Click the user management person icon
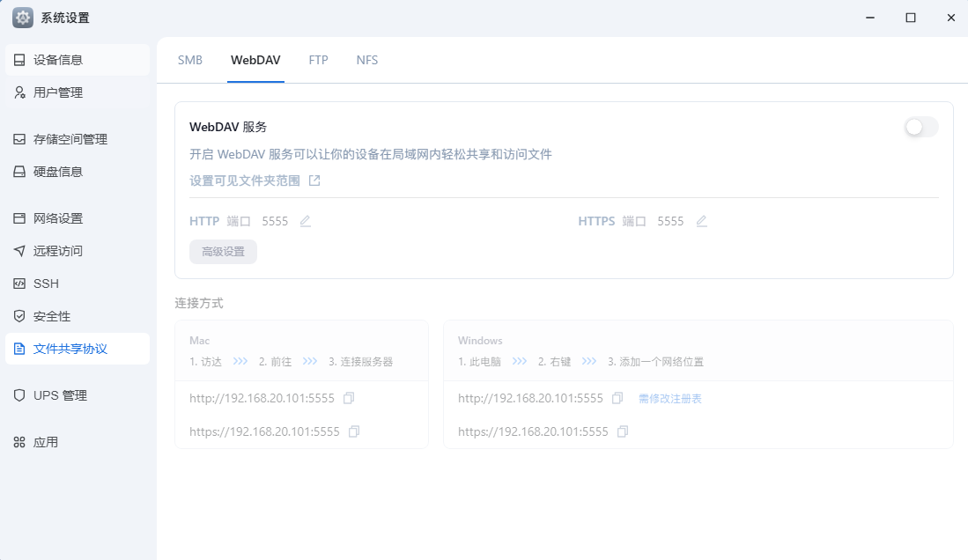 pyautogui.click(x=19, y=92)
